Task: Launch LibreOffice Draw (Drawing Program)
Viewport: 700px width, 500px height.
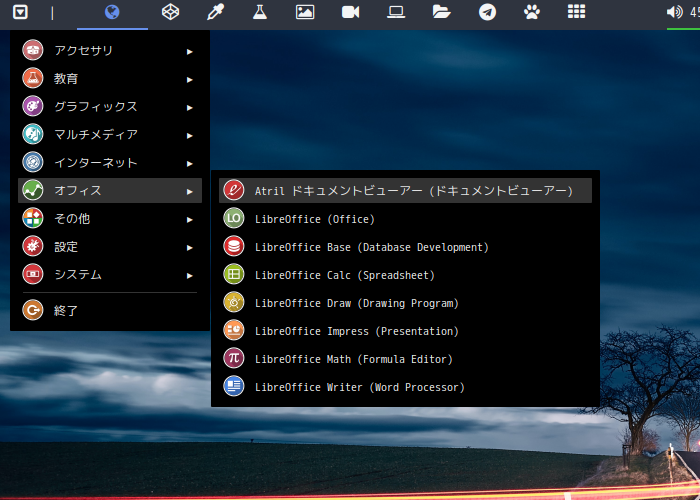Action: coord(405,302)
